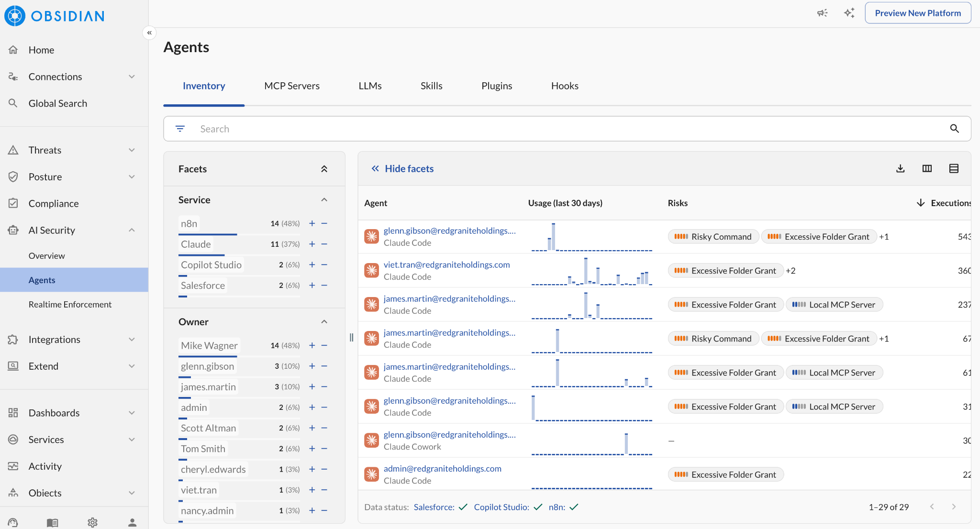This screenshot has width=980, height=529.
Task: Collapse sidebar with double-chevron icon
Action: coord(149,33)
